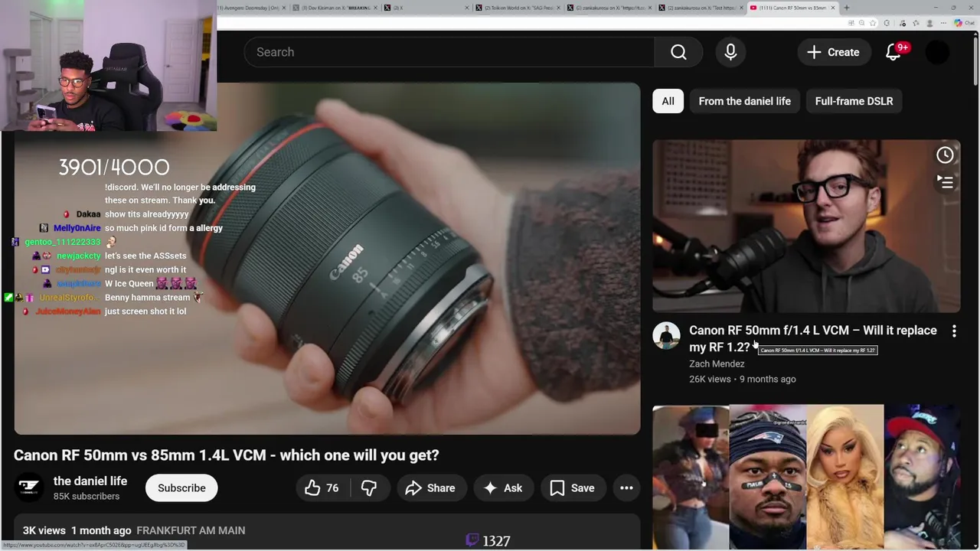Click the 85K subscribers text
980x551 pixels.
click(x=87, y=497)
